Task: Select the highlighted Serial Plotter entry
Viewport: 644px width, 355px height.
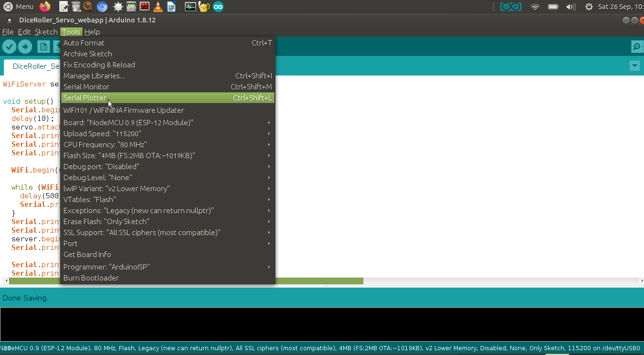Action: [x=168, y=98]
